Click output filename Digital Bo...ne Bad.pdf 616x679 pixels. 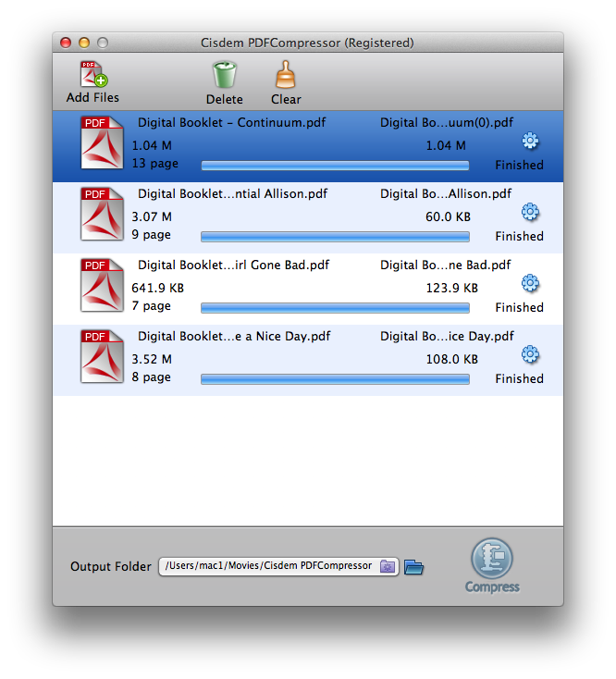[445, 265]
